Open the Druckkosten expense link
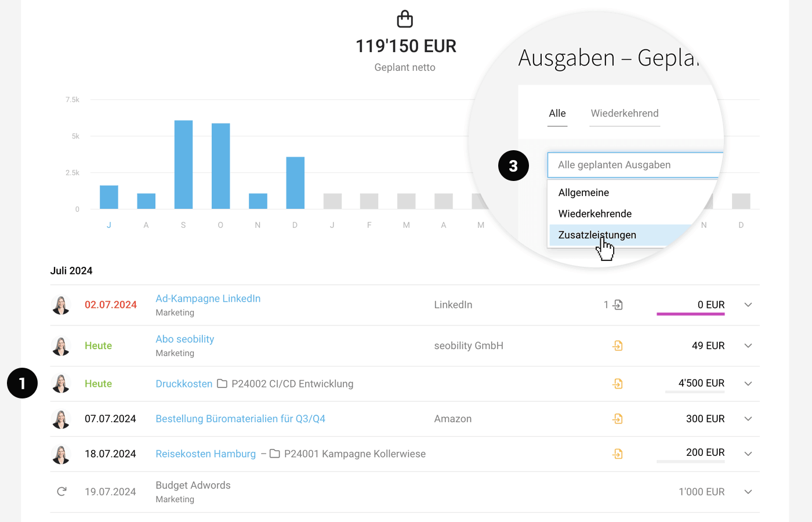 (x=184, y=384)
